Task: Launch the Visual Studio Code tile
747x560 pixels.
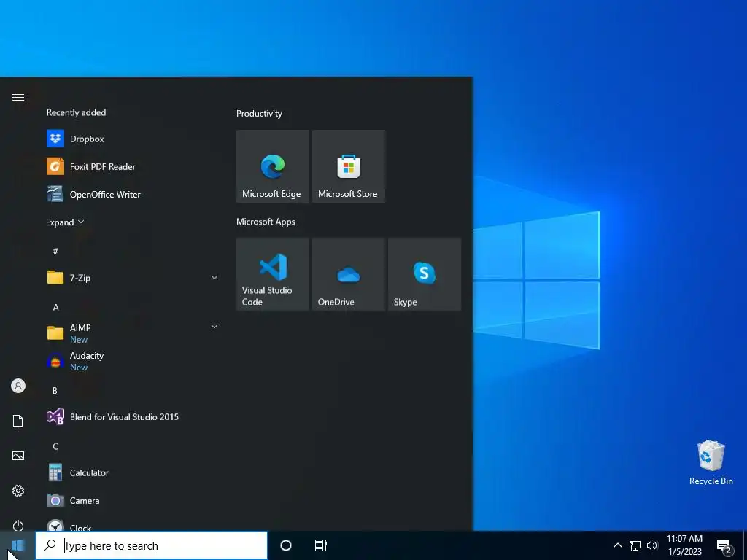Action: pyautogui.click(x=273, y=274)
